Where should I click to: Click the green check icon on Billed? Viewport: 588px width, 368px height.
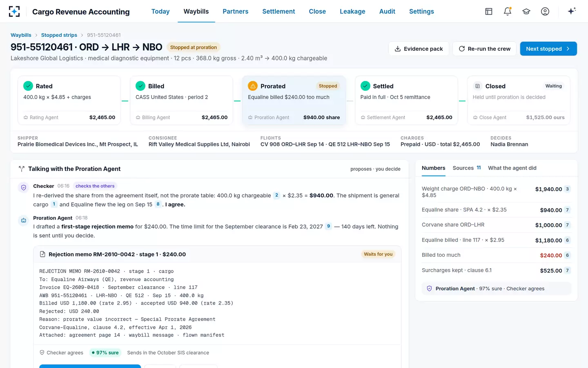pos(140,86)
